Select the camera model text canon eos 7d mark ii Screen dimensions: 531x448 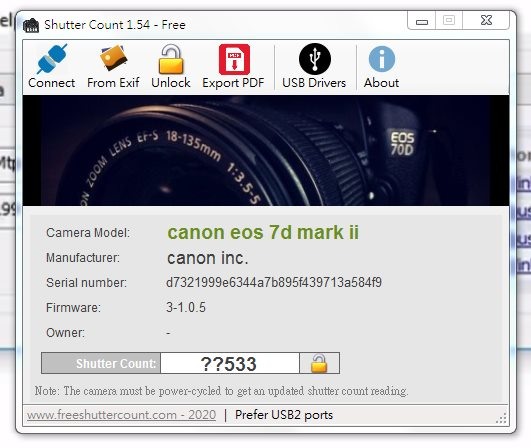click(263, 232)
